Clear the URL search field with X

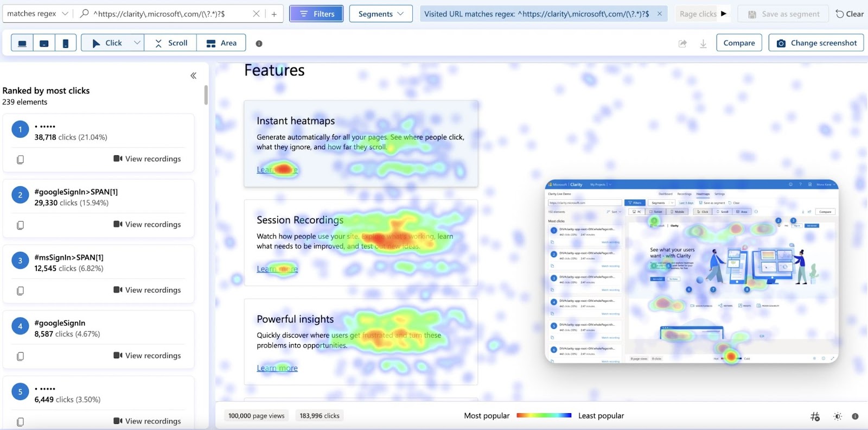pyautogui.click(x=256, y=14)
